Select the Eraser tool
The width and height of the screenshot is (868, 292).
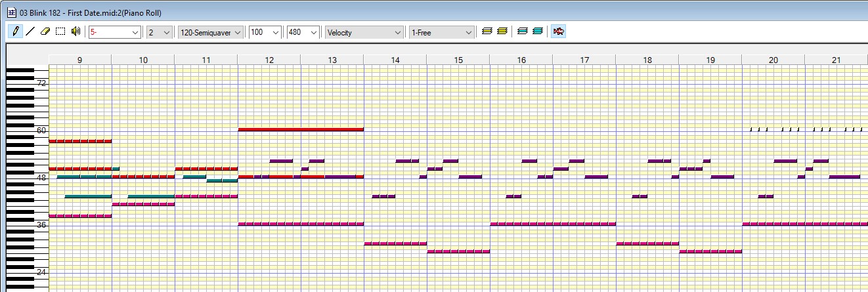pos(45,31)
